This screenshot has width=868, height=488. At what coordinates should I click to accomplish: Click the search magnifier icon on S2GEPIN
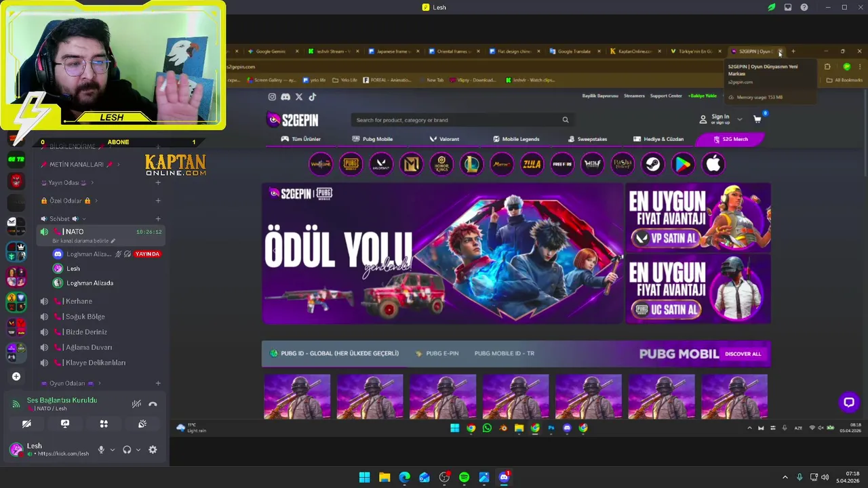[565, 120]
